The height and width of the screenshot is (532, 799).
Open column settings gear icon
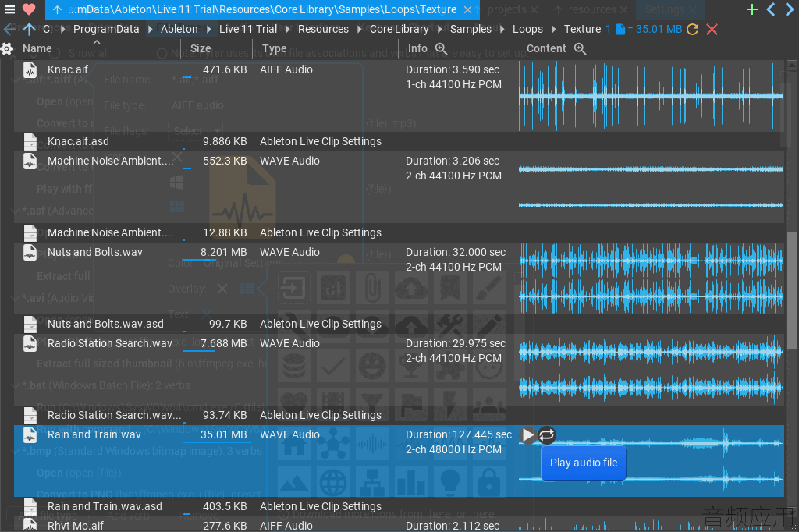[x=7, y=49]
